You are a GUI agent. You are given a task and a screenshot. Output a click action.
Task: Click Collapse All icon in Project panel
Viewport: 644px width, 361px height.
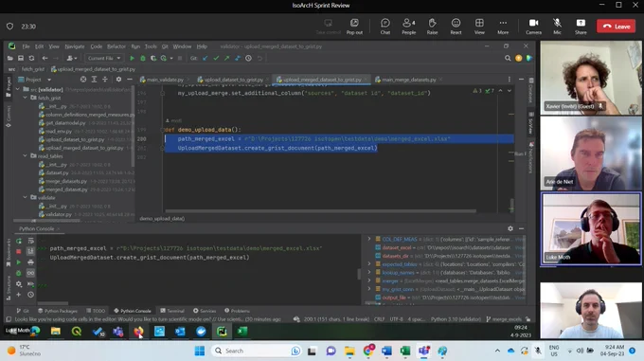pyautogui.click(x=105, y=80)
